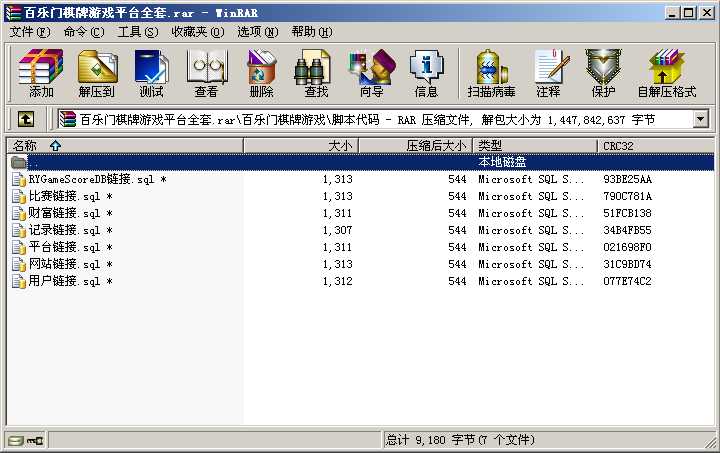Sort by 类型 column header
This screenshot has height=453, width=720.
pyautogui.click(x=535, y=146)
